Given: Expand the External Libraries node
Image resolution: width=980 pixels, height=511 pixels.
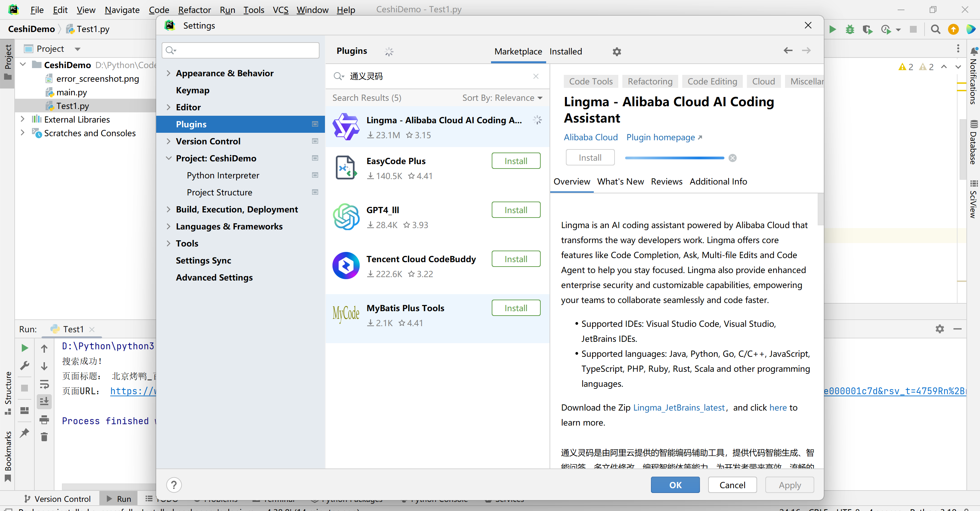Looking at the screenshot, I should click(x=22, y=119).
